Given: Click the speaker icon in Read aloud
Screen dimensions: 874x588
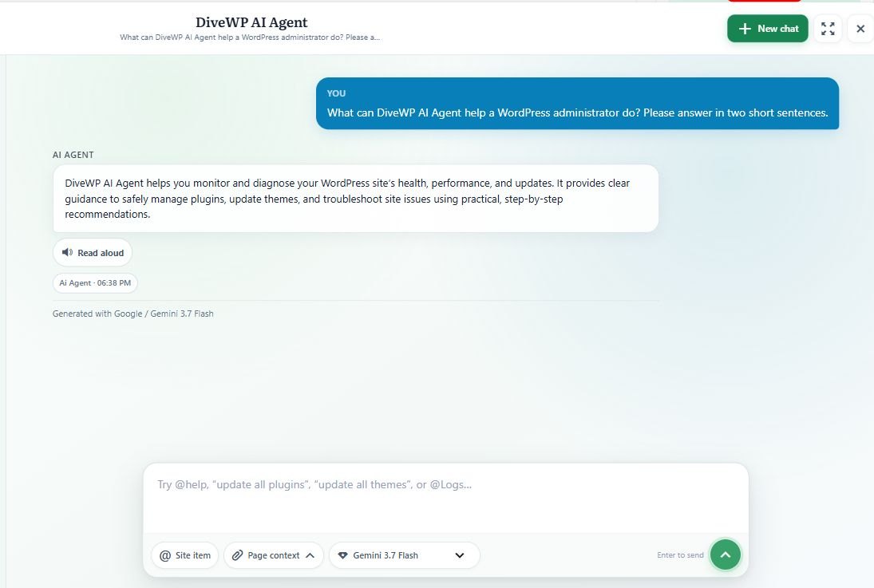Looking at the screenshot, I should [x=67, y=252].
